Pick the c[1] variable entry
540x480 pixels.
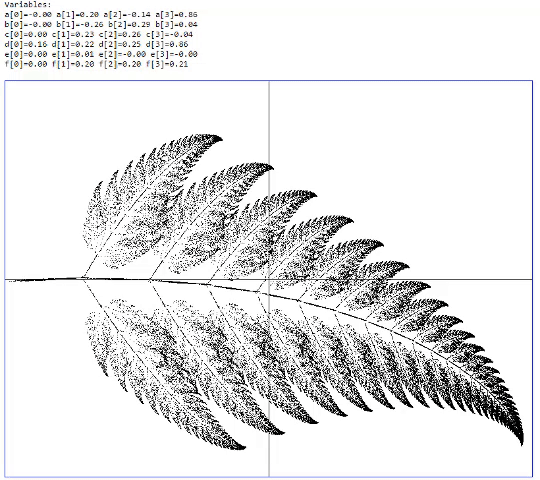(73, 34)
